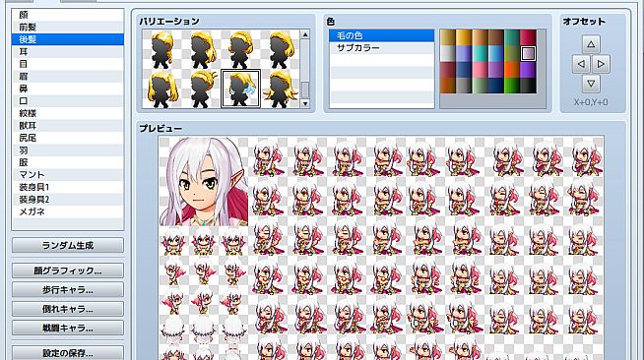Shift the offset left with the left arrow
Viewport: 644px width, 360px height.
pyautogui.click(x=581, y=64)
